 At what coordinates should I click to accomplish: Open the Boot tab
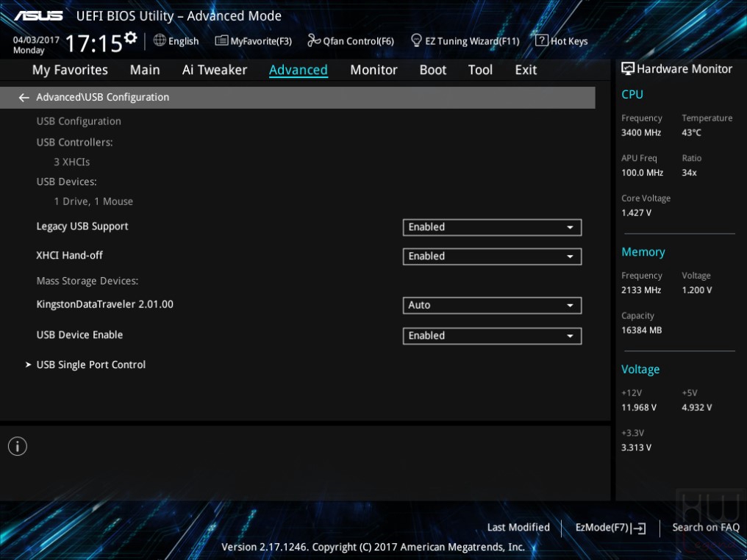[432, 70]
